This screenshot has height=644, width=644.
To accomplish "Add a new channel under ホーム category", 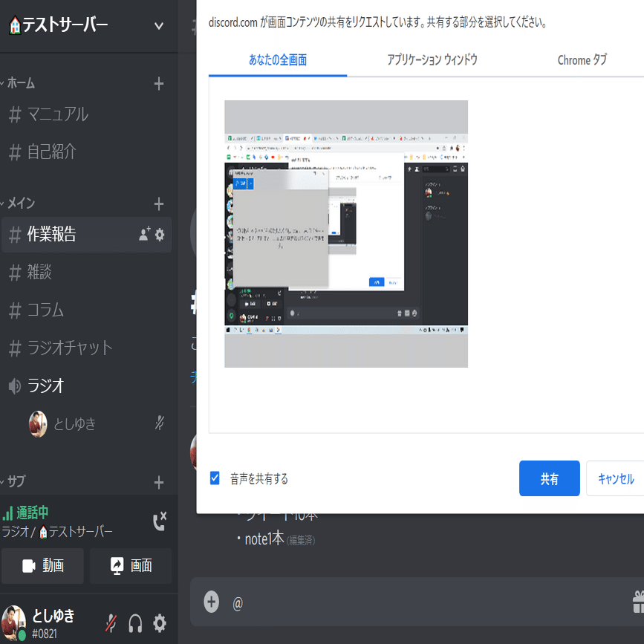I will coord(158,84).
